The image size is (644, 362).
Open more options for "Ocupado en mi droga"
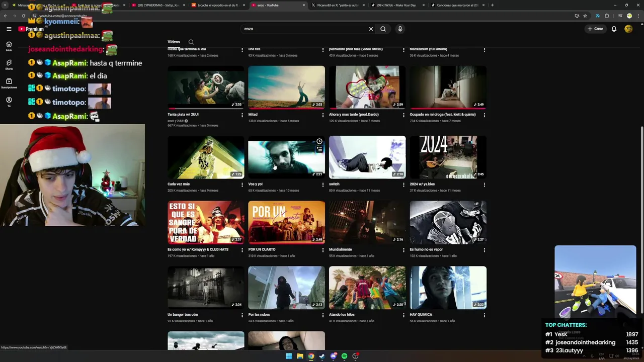[485, 115]
